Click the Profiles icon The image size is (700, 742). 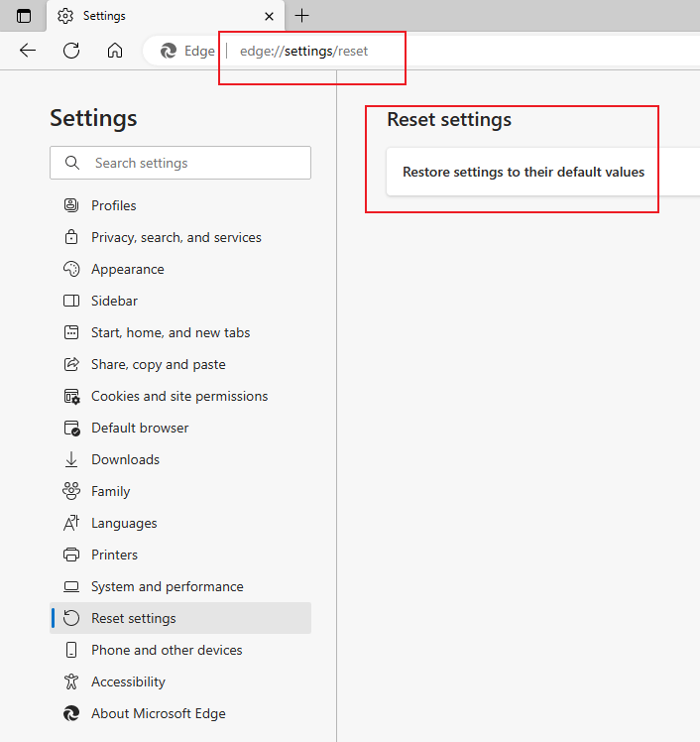[x=71, y=205]
